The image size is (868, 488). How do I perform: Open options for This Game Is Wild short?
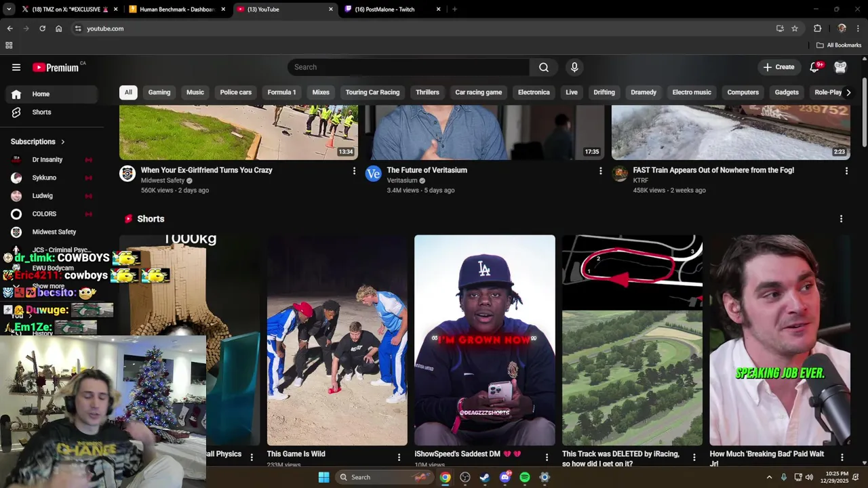(x=399, y=457)
